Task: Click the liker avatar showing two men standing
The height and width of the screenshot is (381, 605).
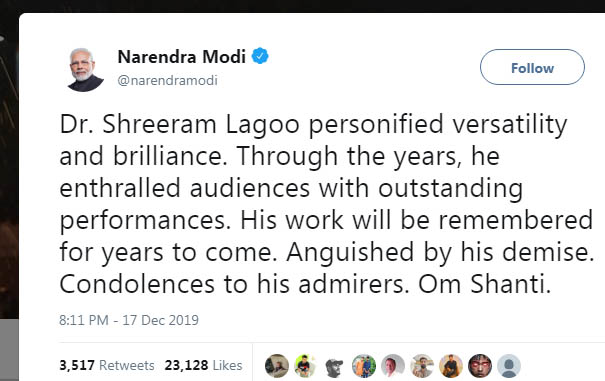Action: (x=364, y=366)
